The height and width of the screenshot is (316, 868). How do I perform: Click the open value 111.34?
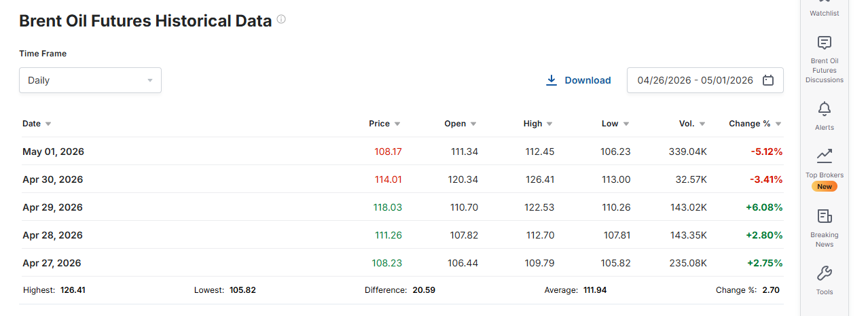pyautogui.click(x=465, y=152)
